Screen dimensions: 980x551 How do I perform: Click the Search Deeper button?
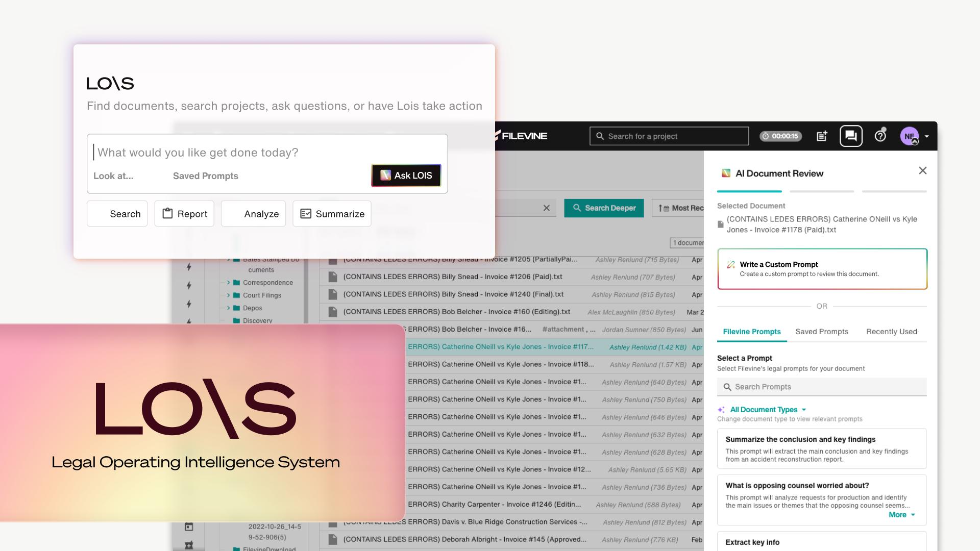click(x=604, y=208)
